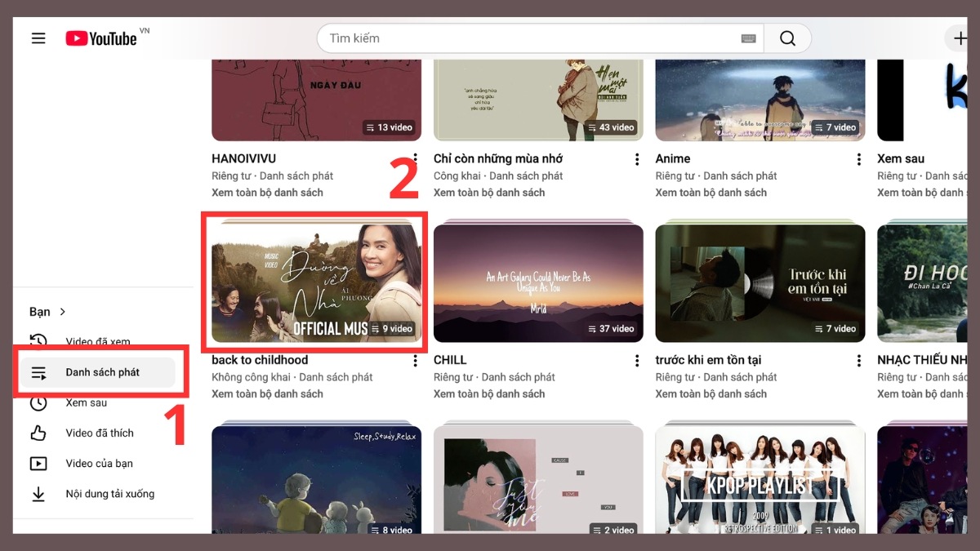Click the Video của bạn play icon
Image resolution: width=980 pixels, height=551 pixels.
pyautogui.click(x=38, y=463)
